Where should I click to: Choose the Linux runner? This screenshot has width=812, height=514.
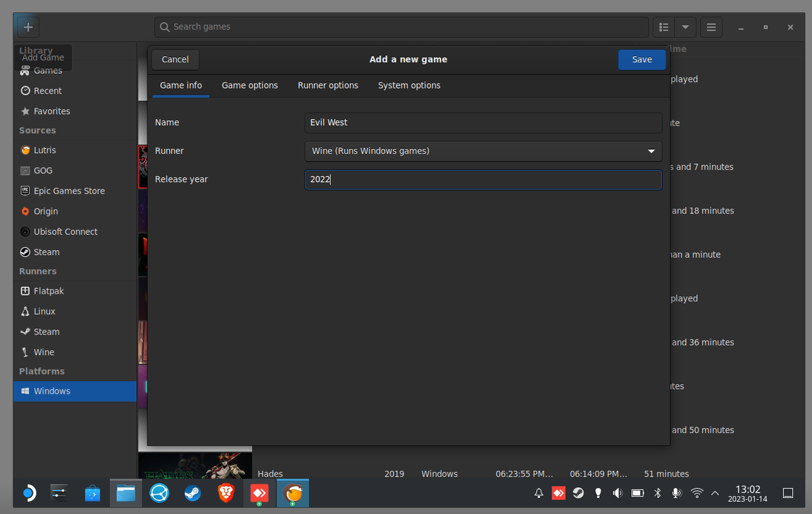pos(75,312)
